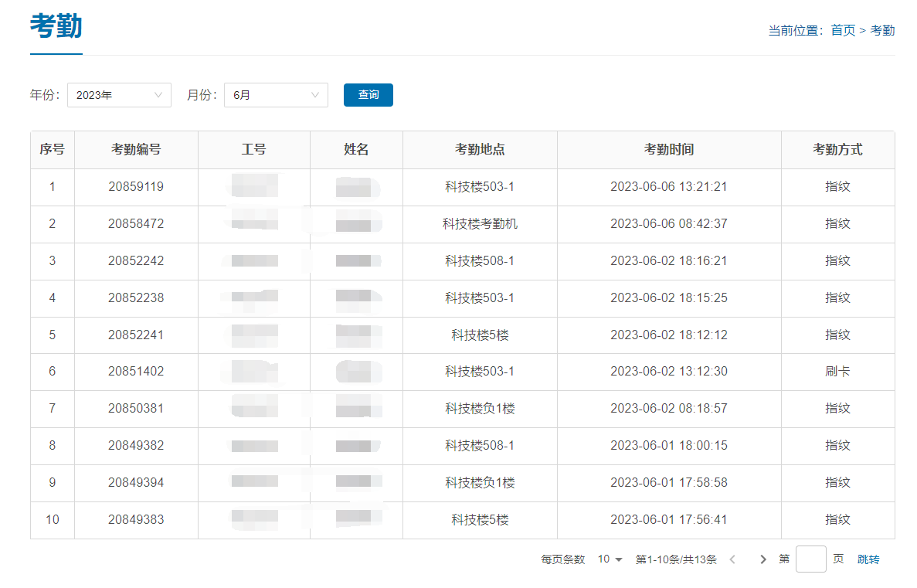This screenshot has height=588, width=917.
Task: Click the 跳转 jump link
Action: [868, 559]
